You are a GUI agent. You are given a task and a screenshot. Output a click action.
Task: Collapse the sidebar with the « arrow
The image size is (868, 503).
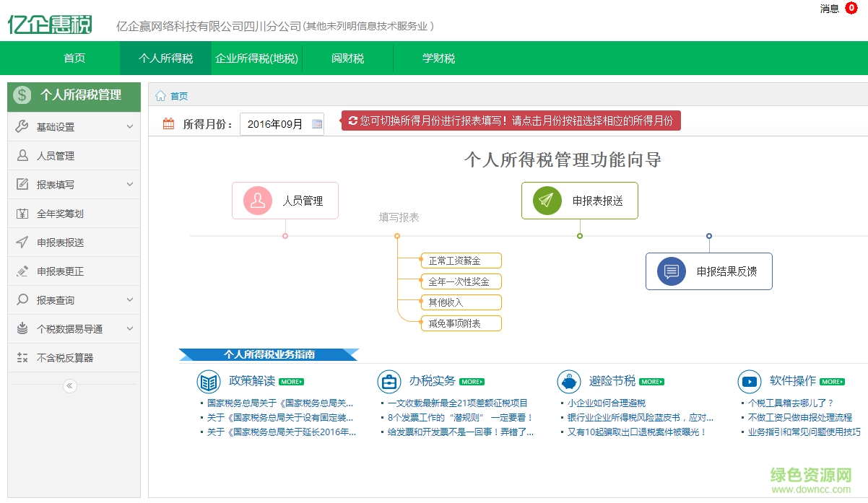click(x=69, y=385)
